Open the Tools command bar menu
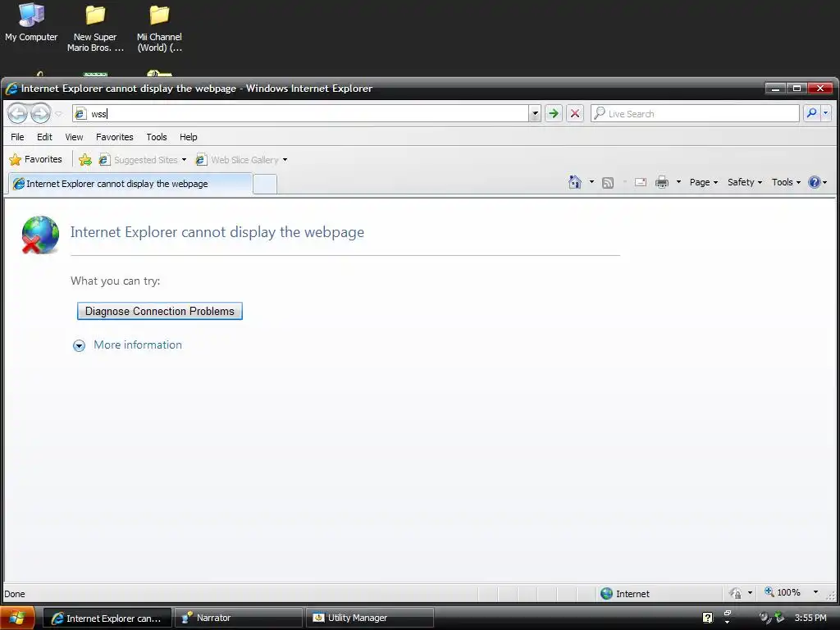 [786, 182]
